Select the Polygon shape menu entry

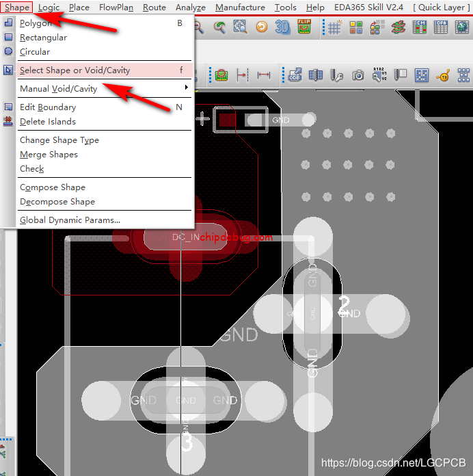point(36,23)
